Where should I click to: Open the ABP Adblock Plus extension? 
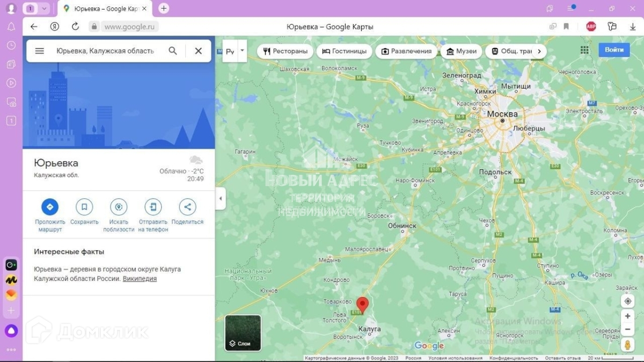pyautogui.click(x=591, y=26)
